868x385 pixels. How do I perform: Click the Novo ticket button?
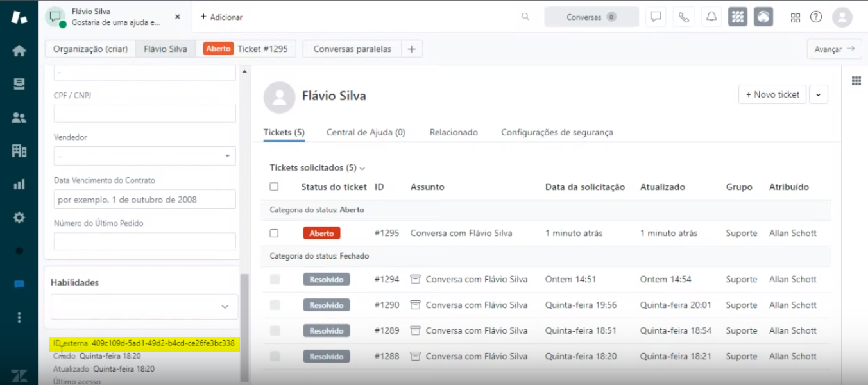[772, 94]
